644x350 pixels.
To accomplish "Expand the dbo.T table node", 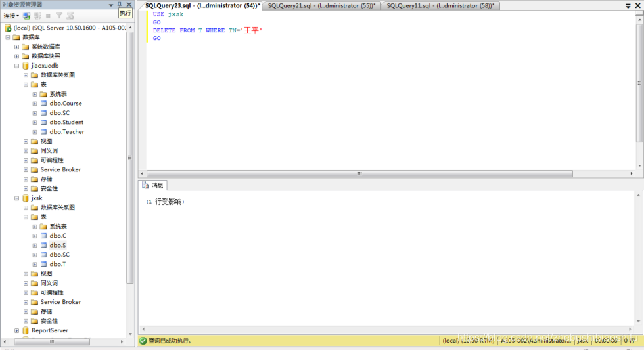I will pos(35,264).
